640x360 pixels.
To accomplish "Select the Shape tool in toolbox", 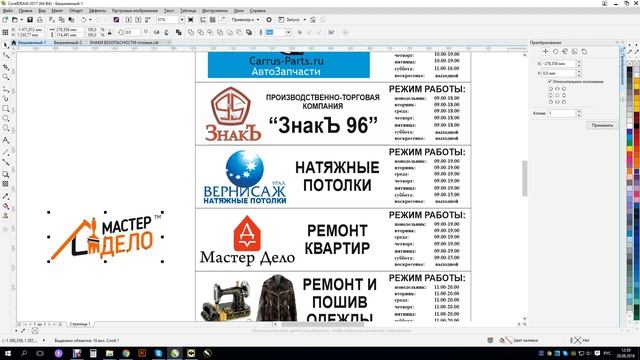I will [x=5, y=55].
